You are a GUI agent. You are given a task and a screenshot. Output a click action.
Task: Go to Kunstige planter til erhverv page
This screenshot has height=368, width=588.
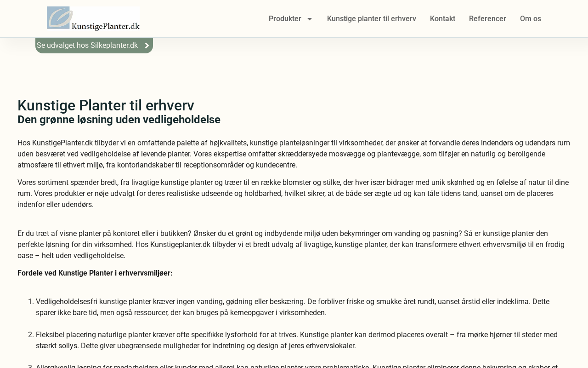[371, 19]
